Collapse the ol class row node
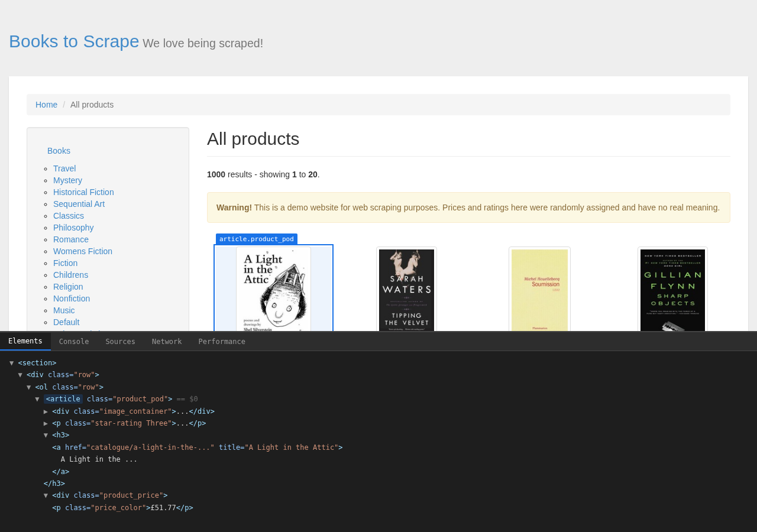The width and height of the screenshot is (757, 532). (x=28, y=387)
